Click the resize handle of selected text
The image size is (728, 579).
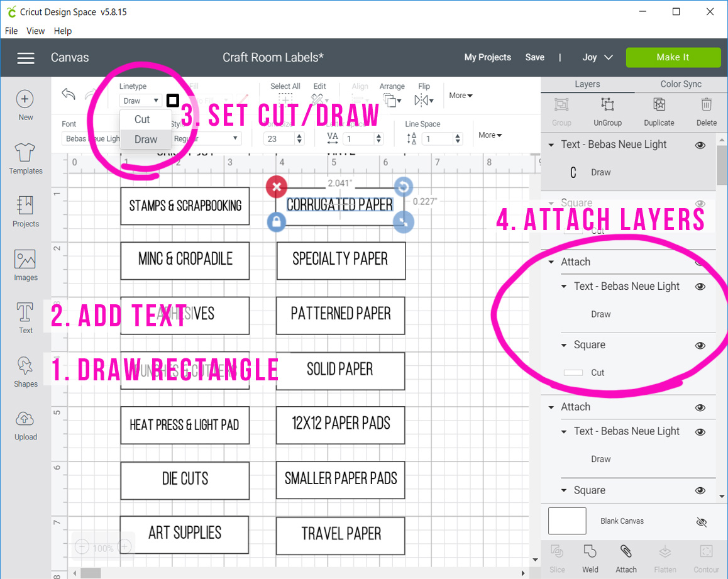point(404,223)
